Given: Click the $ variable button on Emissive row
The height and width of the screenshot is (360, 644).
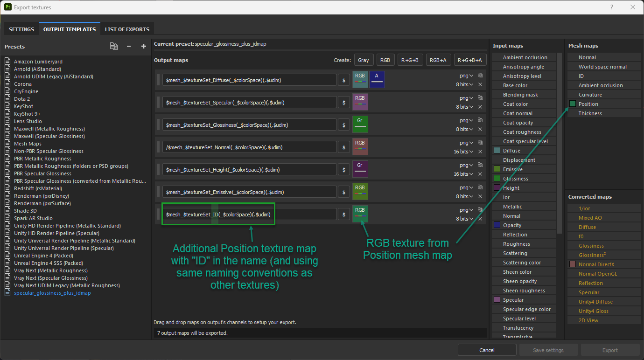Looking at the screenshot, I should coord(344,192).
